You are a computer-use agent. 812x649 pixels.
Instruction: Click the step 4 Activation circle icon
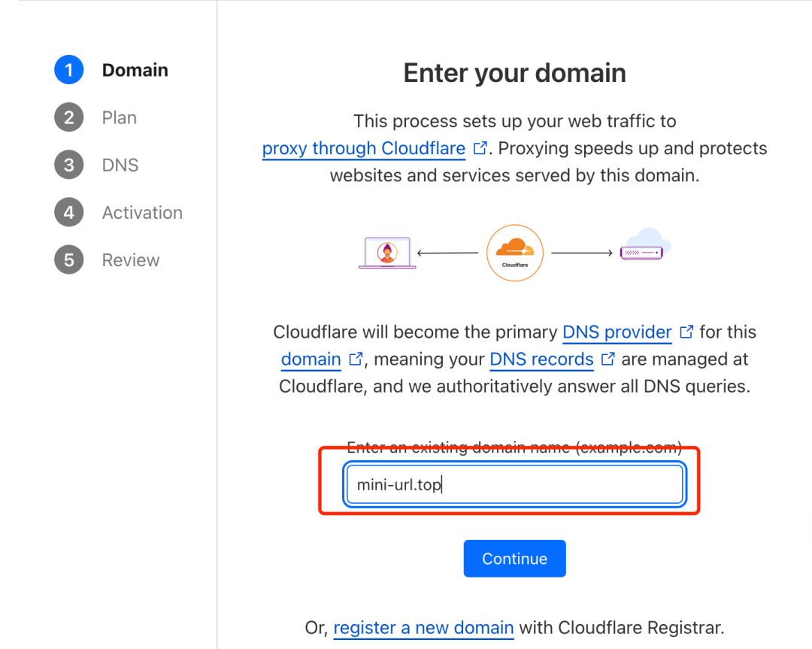point(69,212)
